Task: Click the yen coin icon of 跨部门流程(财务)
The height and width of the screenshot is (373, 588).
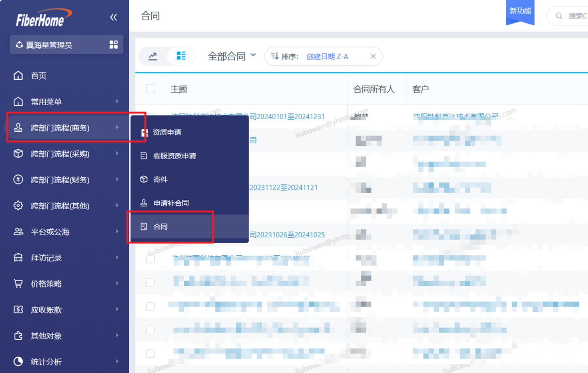Action: [18, 179]
